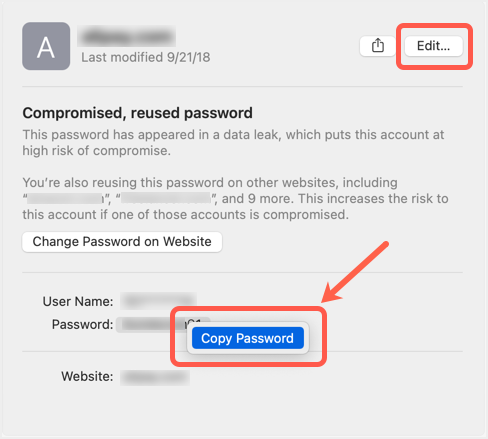Click the blurred User Name value

tap(158, 301)
